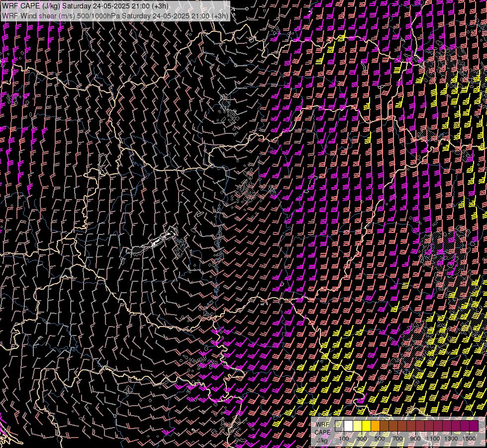The width and height of the screenshot is (487, 448).
Task: Click the 1100 legend value label
Action: (433, 439)
